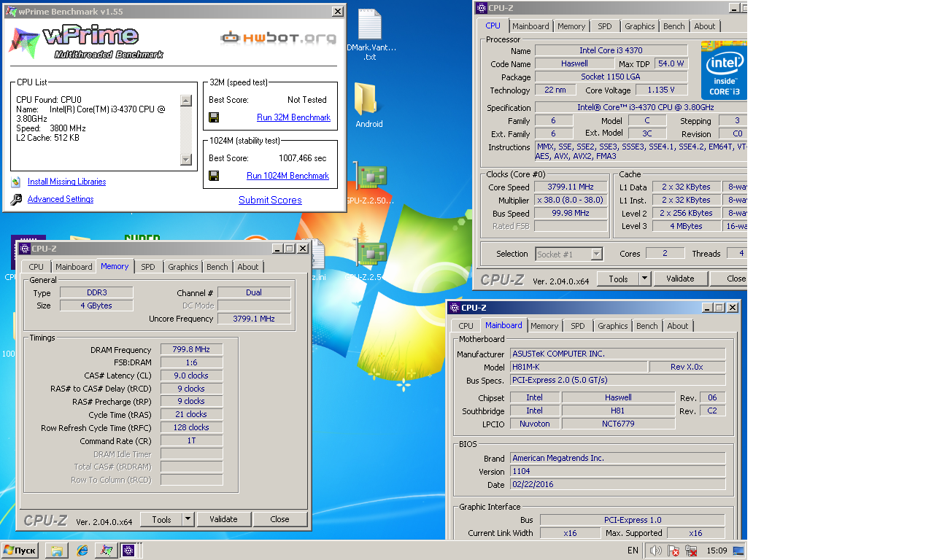Image resolution: width=934 pixels, height=560 pixels.
Task: Click the 1024M best score 1007,466 sec
Action: [303, 158]
